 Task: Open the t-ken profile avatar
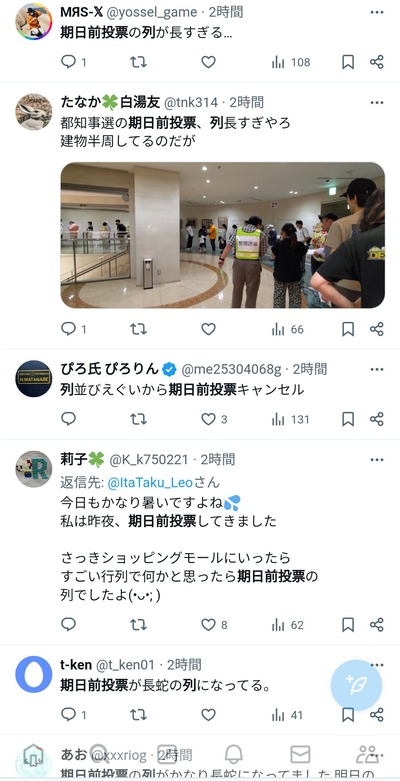click(33, 674)
